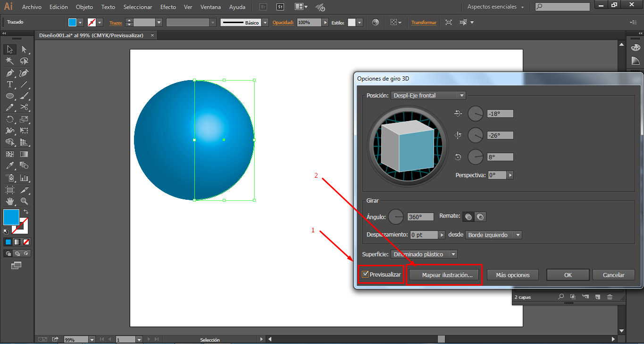644x344 pixels.
Task: Open the stroke profile Básico dropdown
Action: click(x=265, y=22)
